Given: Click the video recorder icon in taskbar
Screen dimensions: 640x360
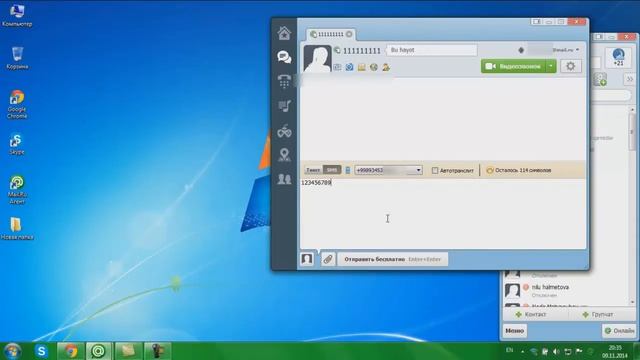Looking at the screenshot, I should 157,351.
